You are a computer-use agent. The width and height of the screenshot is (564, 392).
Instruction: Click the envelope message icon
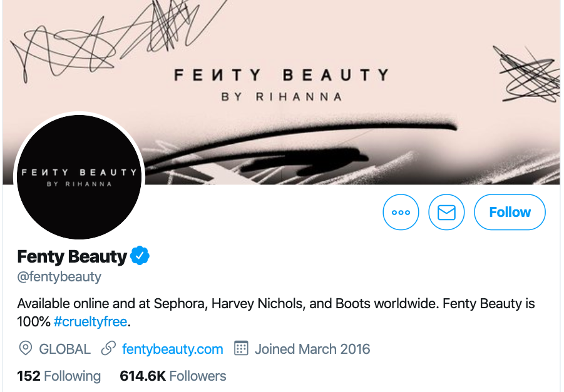coord(446,212)
